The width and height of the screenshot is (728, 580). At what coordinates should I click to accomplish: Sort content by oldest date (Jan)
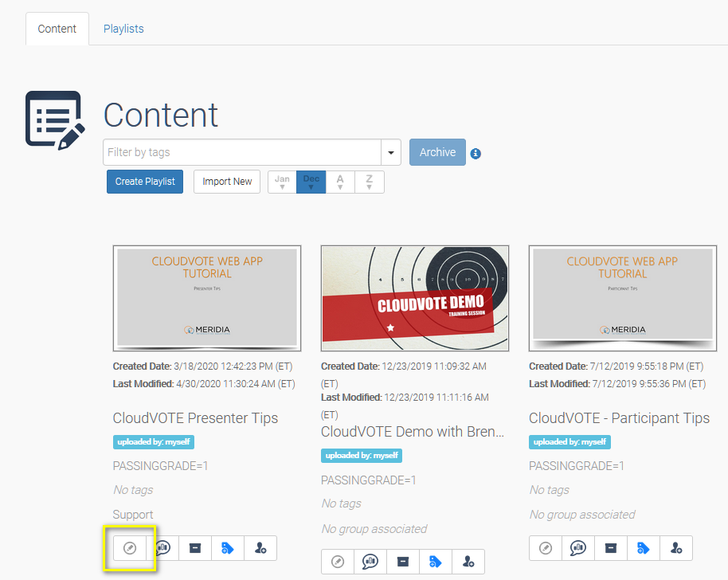click(282, 182)
